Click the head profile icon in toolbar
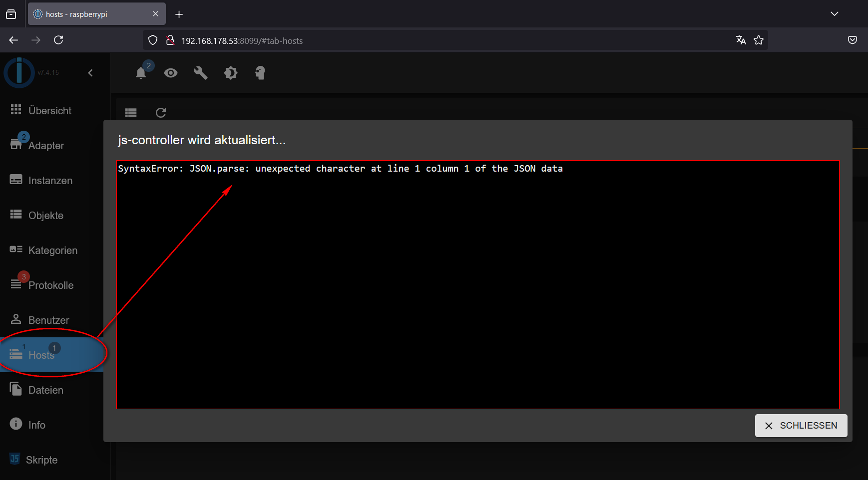 260,73
